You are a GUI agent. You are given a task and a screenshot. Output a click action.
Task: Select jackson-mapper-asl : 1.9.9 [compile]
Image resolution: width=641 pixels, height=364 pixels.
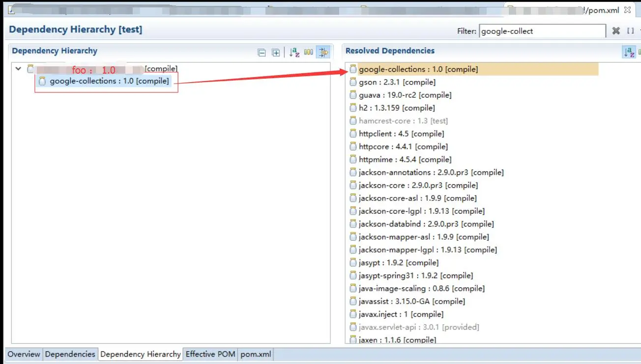[424, 237]
